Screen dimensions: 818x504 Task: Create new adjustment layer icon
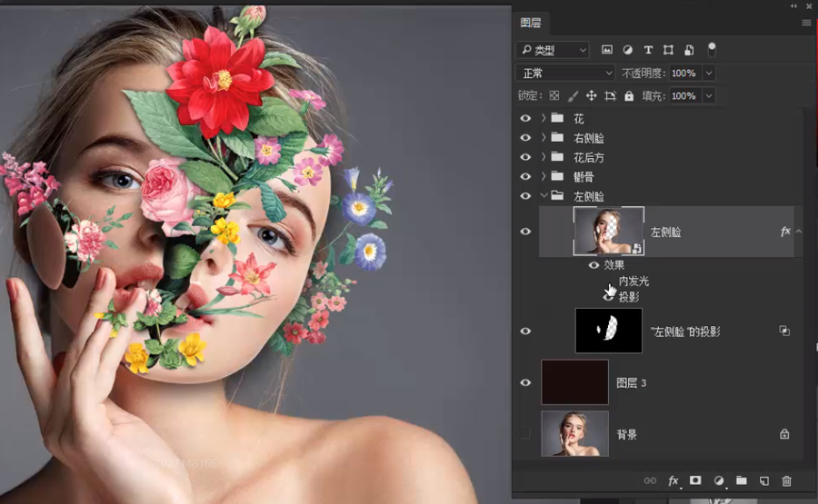(x=719, y=480)
